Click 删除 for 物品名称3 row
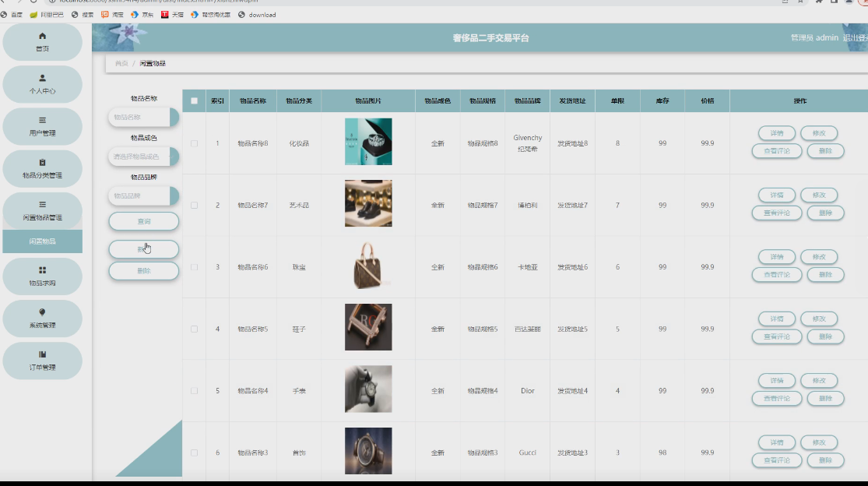This screenshot has height=486, width=868. click(x=825, y=460)
